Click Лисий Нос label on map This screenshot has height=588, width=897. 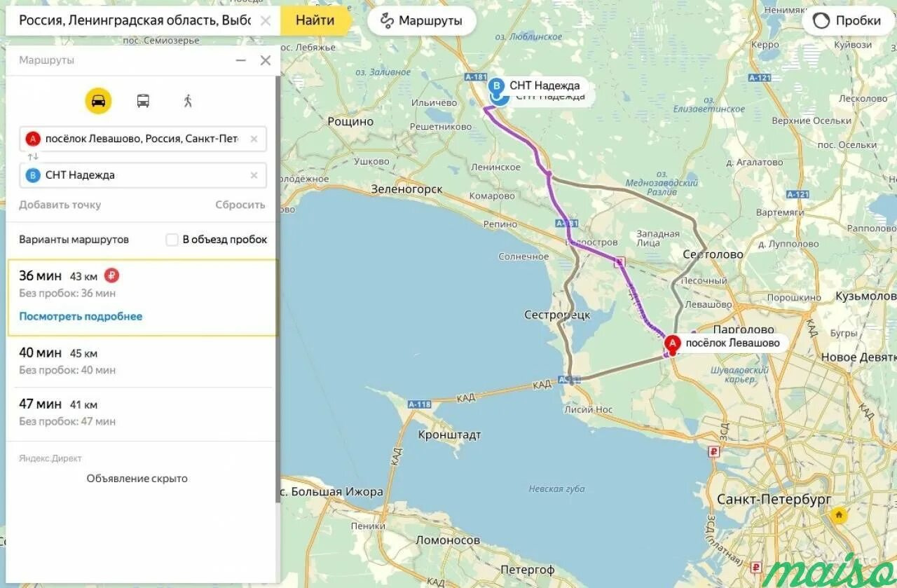click(588, 409)
